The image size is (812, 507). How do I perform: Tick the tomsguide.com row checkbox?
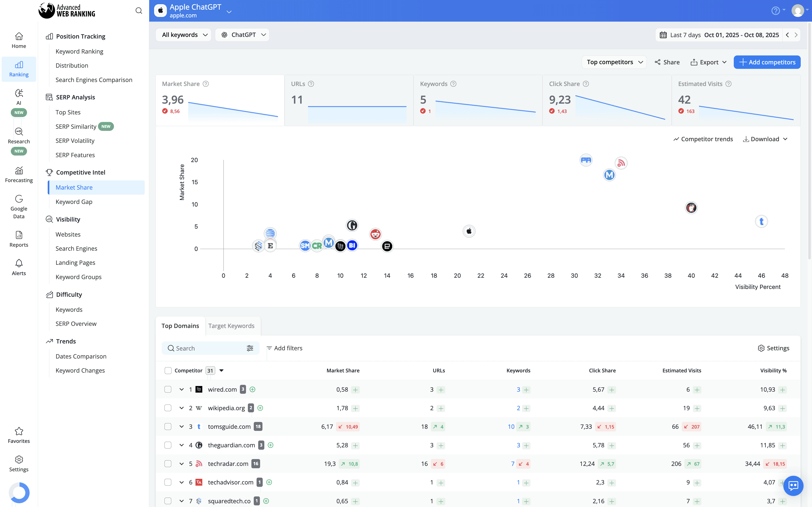click(168, 426)
